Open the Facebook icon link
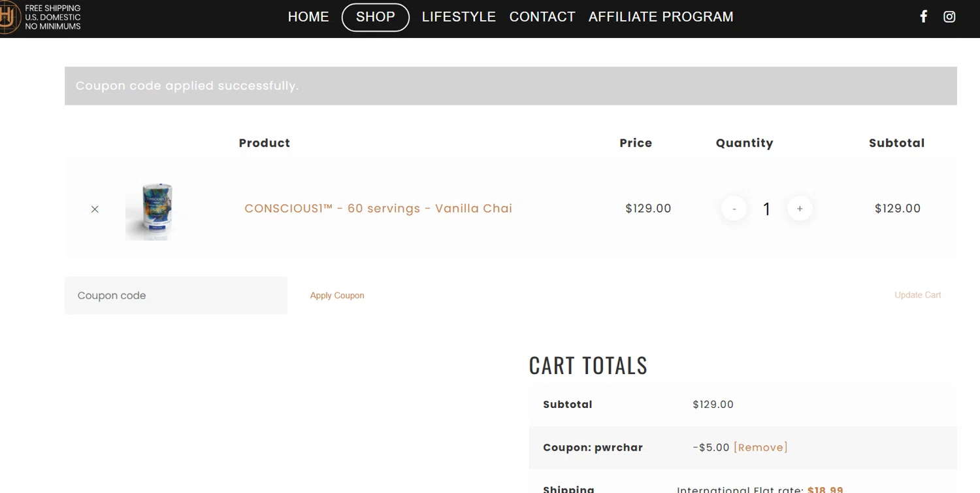The image size is (980, 493). point(923,16)
